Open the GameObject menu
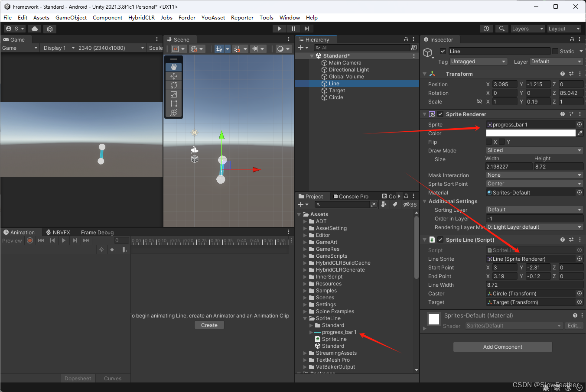Screen dimensions: 586x392 coord(71,18)
